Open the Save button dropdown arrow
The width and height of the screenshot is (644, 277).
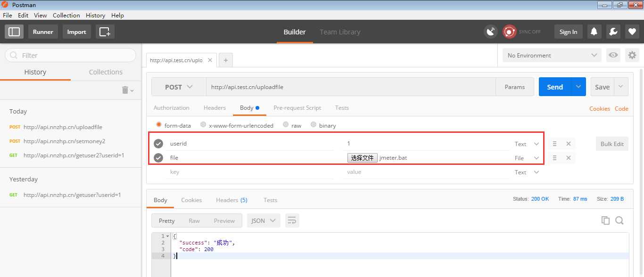621,87
